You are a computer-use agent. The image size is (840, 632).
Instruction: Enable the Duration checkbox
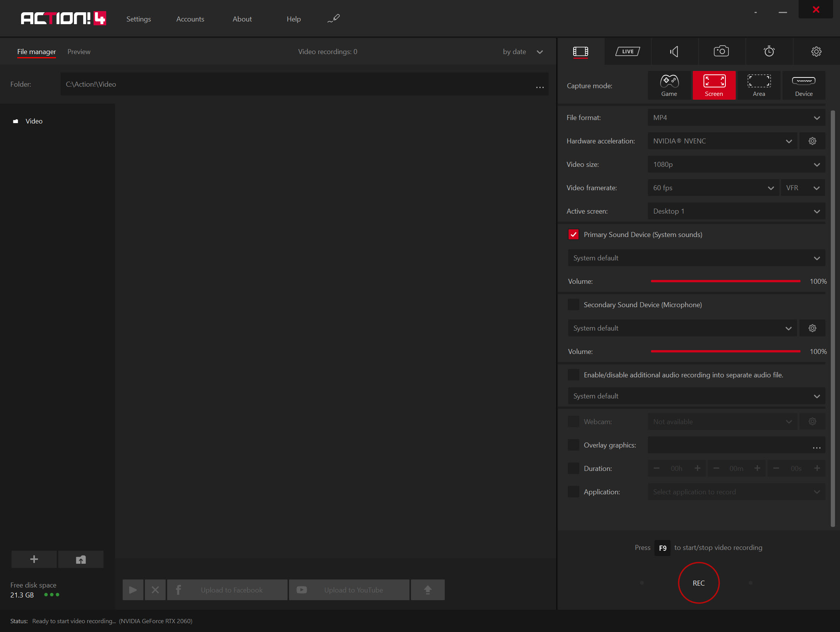574,468
